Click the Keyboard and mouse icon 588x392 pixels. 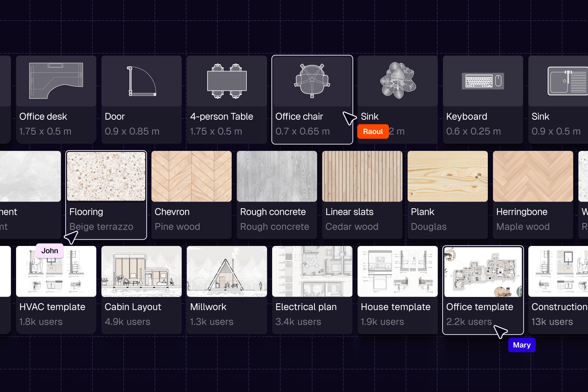[x=483, y=81]
